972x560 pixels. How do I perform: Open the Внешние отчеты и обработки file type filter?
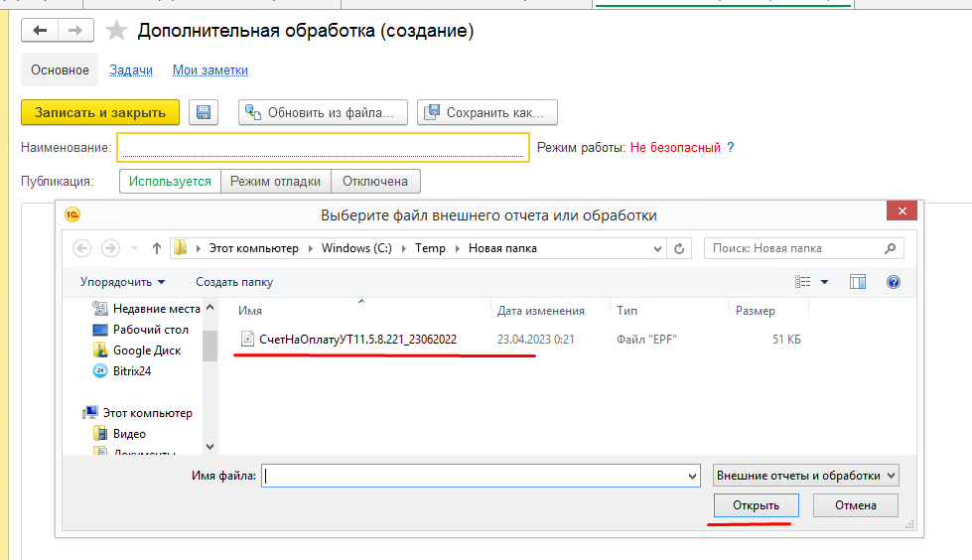point(806,476)
